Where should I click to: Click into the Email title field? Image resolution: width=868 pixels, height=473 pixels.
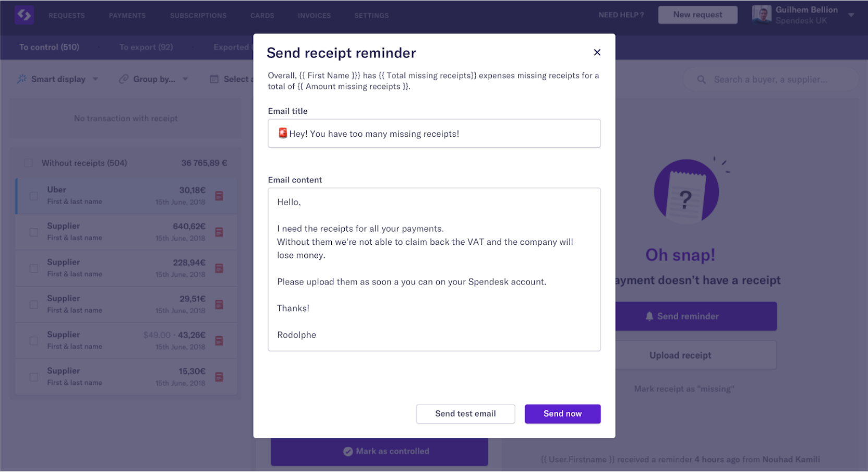pyautogui.click(x=434, y=134)
